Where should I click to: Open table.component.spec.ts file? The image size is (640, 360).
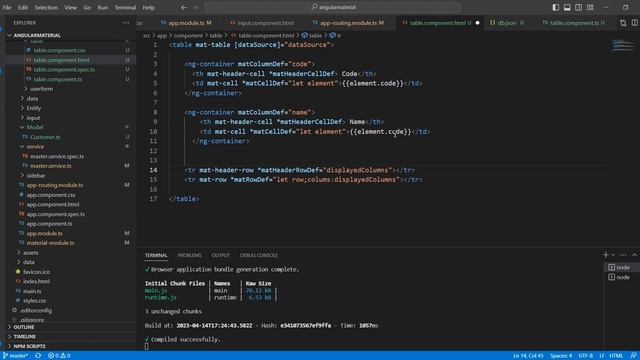pos(64,70)
